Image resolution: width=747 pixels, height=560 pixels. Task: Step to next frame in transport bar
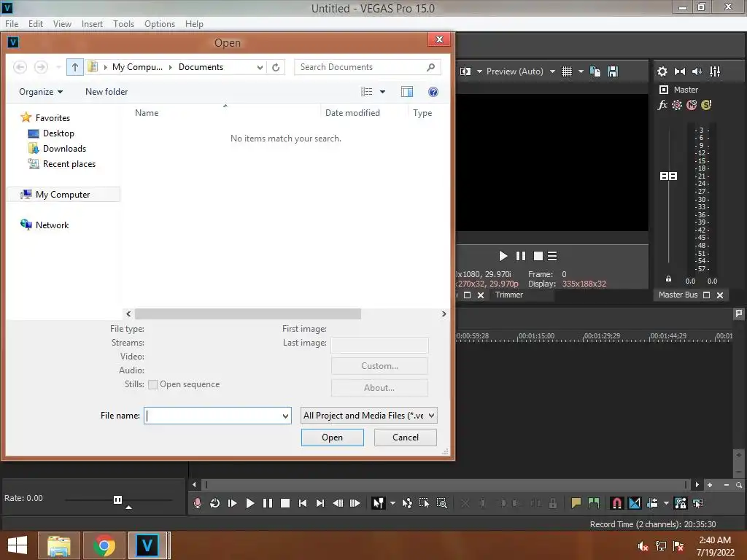[355, 503]
